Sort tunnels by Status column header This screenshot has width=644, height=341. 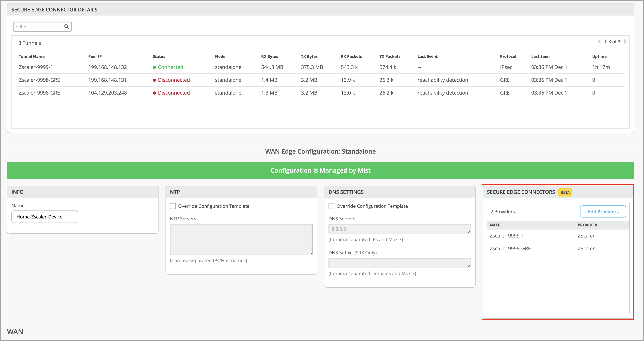pos(159,57)
